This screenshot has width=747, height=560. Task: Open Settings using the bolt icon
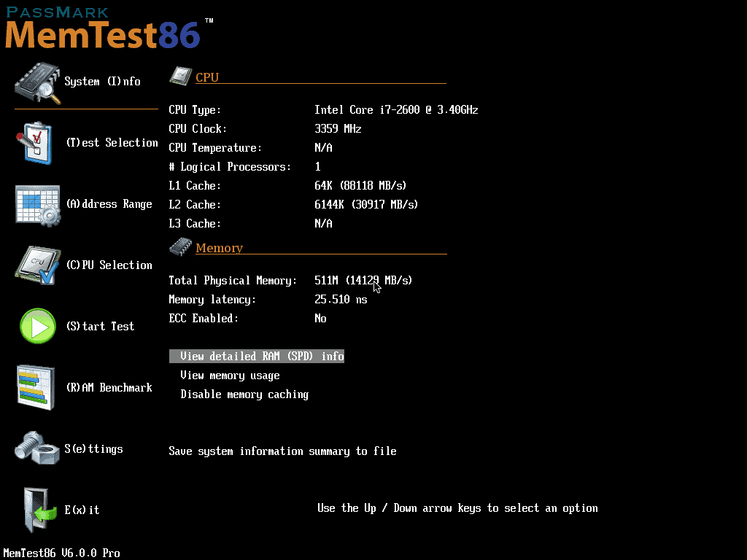click(36, 448)
